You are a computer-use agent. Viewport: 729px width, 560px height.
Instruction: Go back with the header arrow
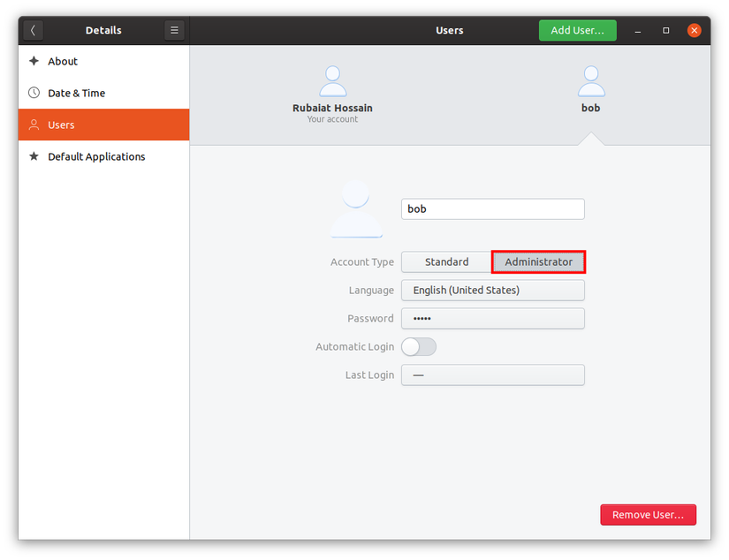pyautogui.click(x=33, y=30)
